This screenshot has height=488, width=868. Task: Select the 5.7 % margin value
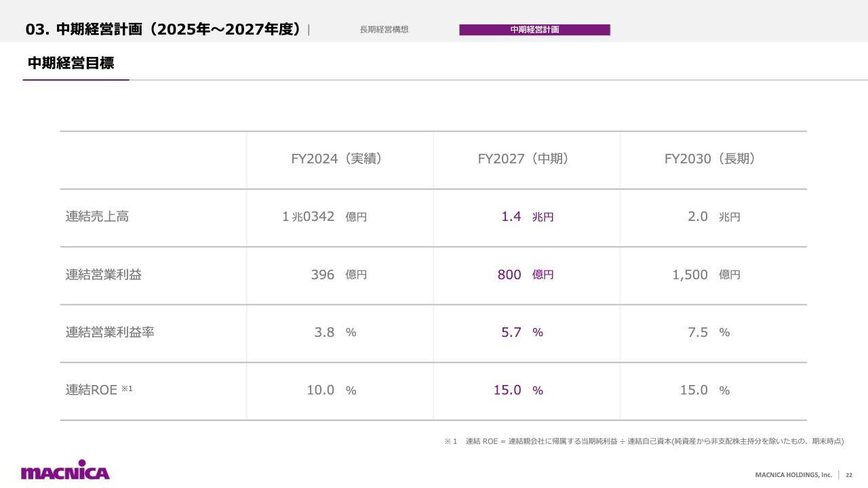coord(522,332)
